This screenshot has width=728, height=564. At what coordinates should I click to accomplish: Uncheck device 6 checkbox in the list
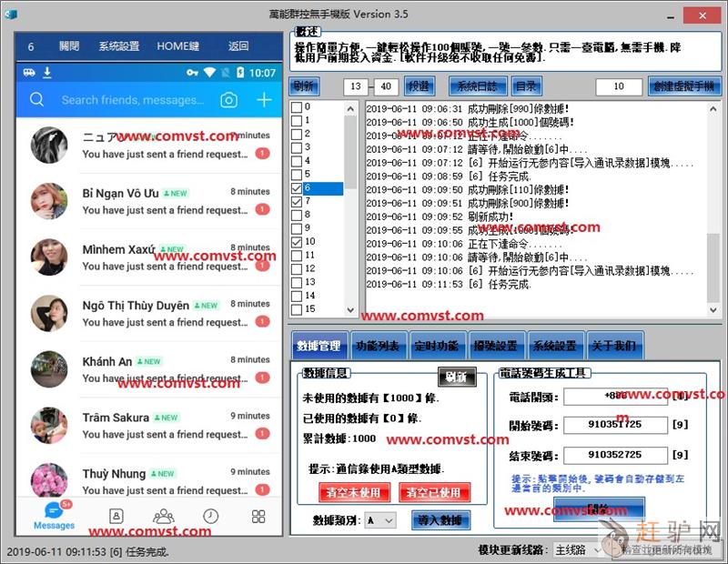tap(297, 188)
